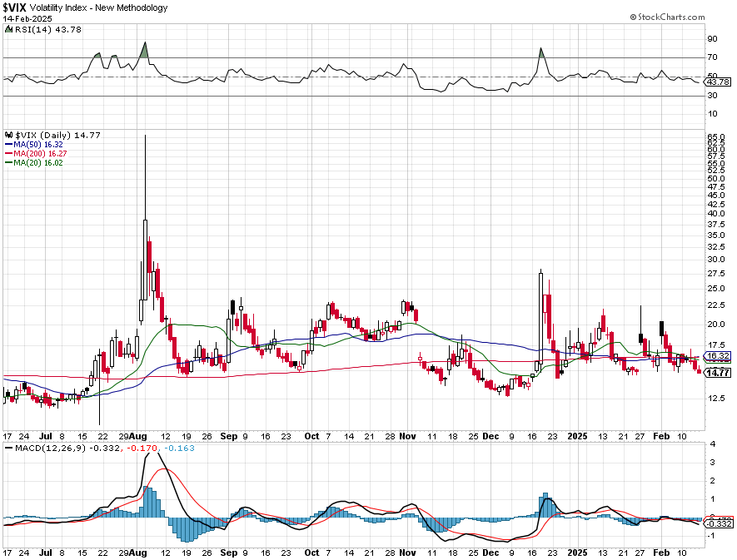Click the 14.77 last-price tag on price axis
This screenshot has height=560, width=737.
[718, 373]
